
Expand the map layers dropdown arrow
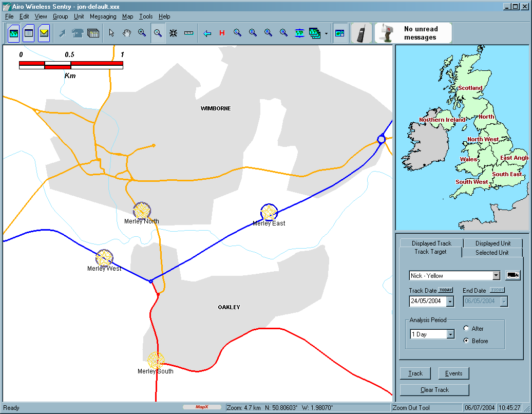(x=326, y=33)
